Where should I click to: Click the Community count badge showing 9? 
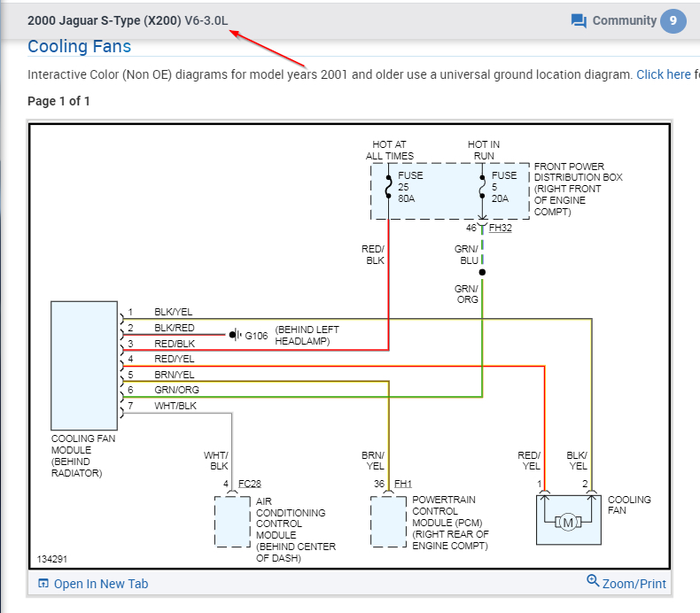click(673, 21)
